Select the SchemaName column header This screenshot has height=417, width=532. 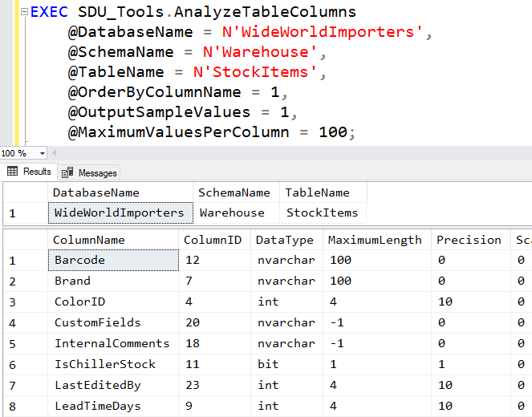236,192
